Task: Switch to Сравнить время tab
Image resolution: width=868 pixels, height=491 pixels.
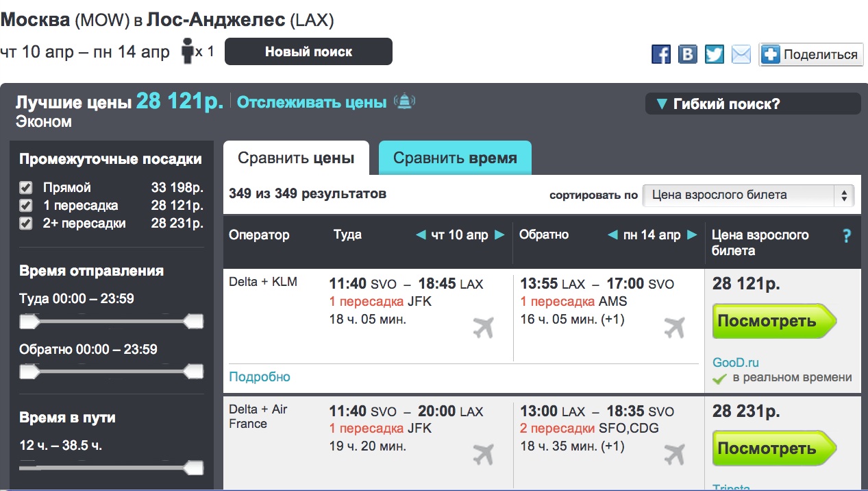Action: click(455, 158)
